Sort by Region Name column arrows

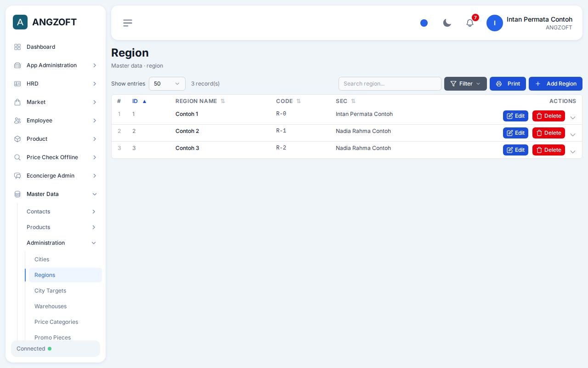pos(223,101)
